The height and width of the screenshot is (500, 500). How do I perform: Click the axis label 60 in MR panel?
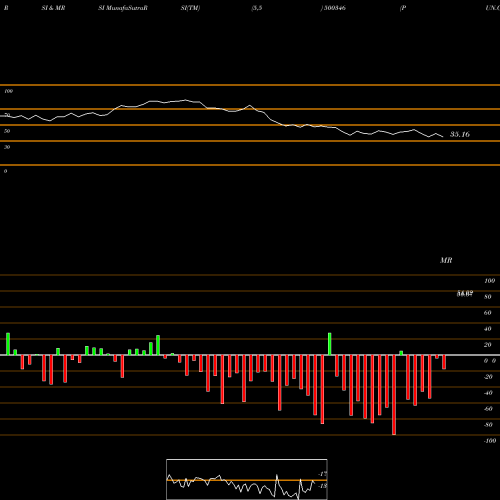[488, 313]
